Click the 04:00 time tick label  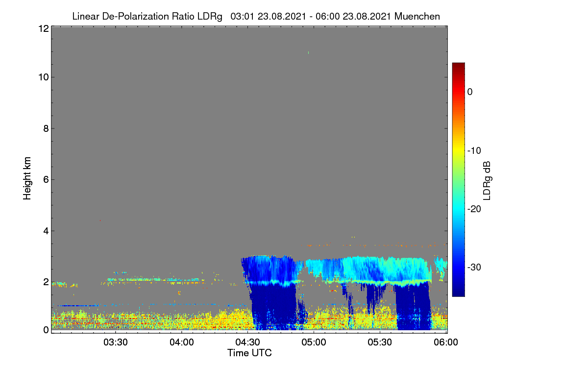(182, 343)
